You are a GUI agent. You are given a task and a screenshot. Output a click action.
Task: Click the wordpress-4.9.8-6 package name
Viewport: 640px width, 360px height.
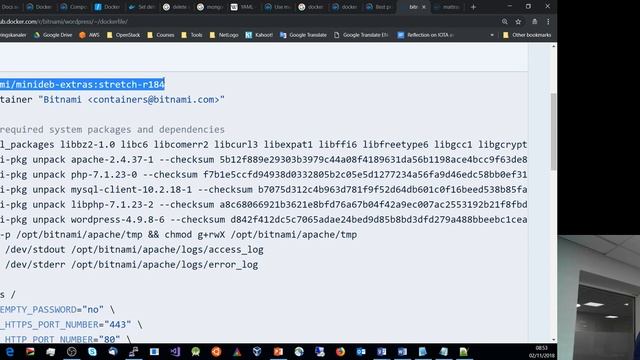click(x=118, y=220)
